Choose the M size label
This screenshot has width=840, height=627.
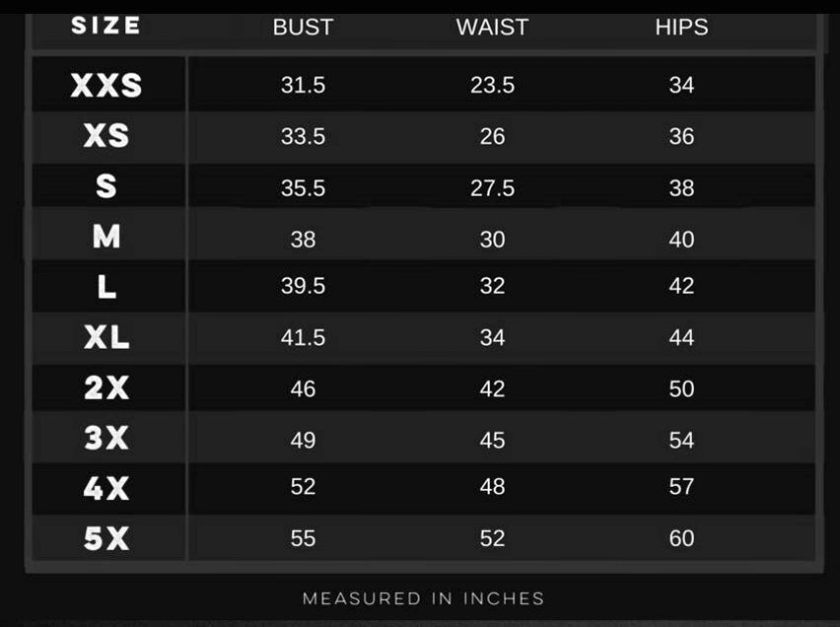click(106, 237)
